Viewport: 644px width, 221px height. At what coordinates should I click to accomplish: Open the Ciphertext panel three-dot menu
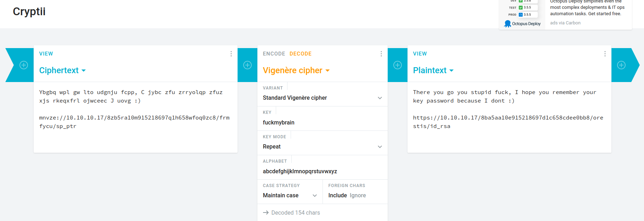(231, 54)
